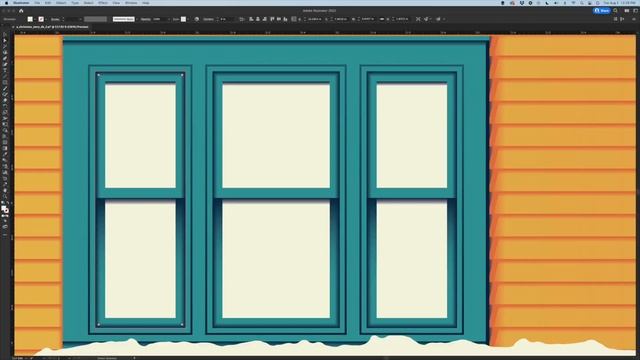Click the fill color swatch in control bar
The width and height of the screenshot is (640, 360).
(x=30, y=19)
